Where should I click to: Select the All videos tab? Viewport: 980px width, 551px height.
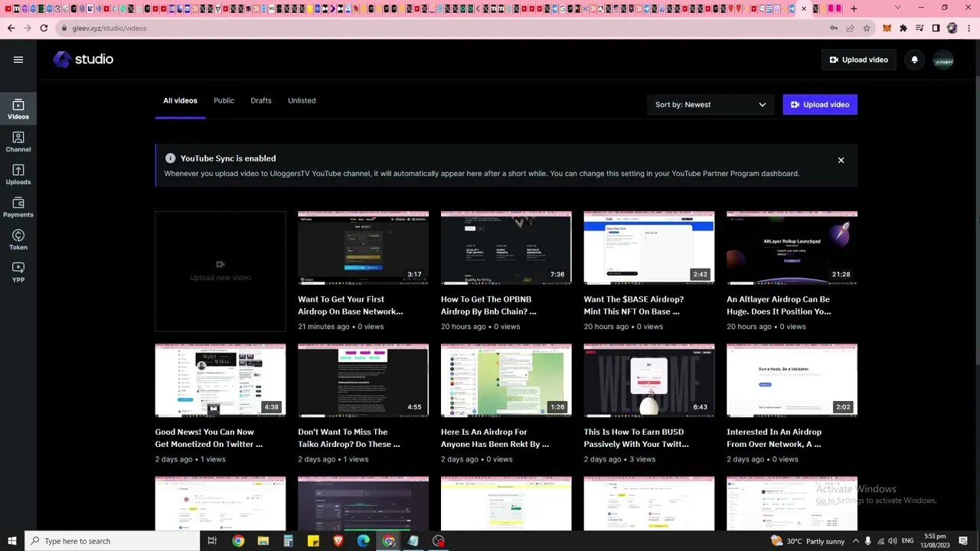coord(180,101)
